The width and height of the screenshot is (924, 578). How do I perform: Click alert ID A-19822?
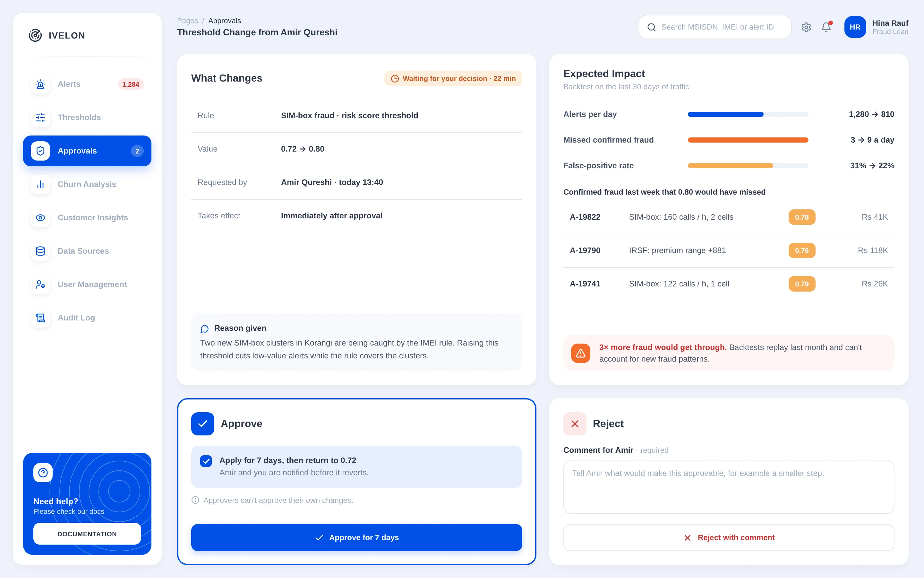coord(585,217)
